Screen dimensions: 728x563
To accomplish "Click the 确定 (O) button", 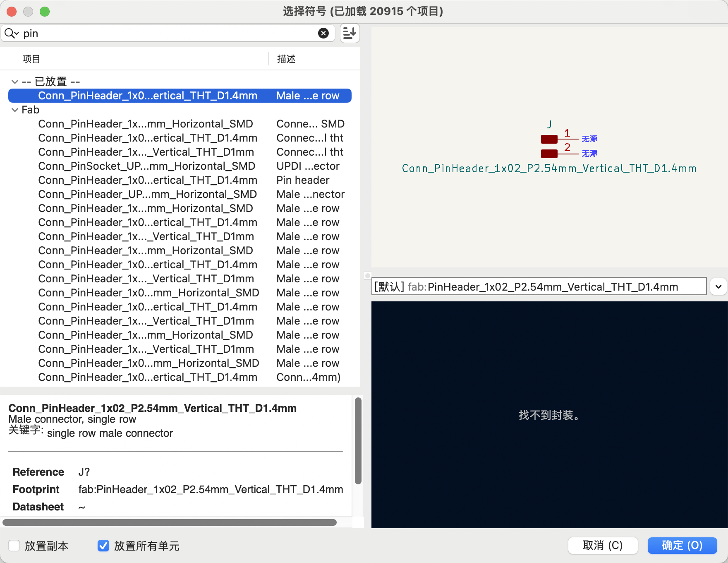I will pos(682,545).
